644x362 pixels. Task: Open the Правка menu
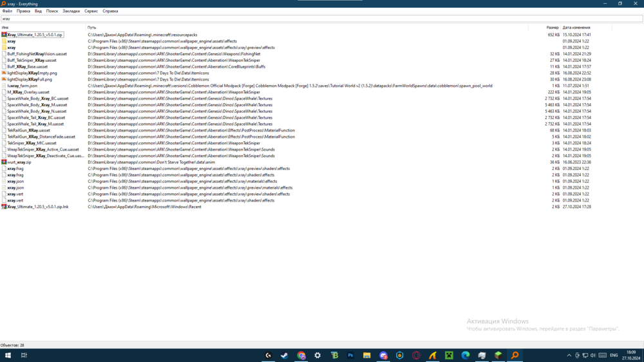pos(23,11)
